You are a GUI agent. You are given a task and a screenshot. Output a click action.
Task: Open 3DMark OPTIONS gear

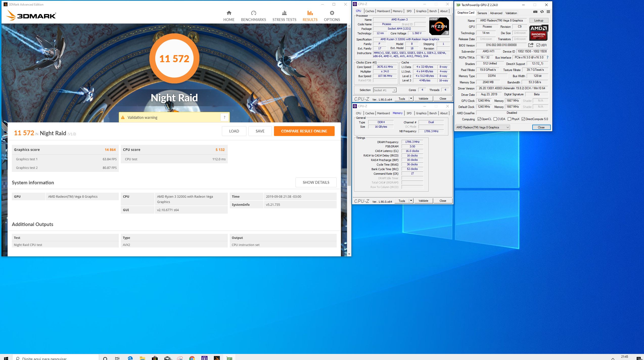click(332, 16)
